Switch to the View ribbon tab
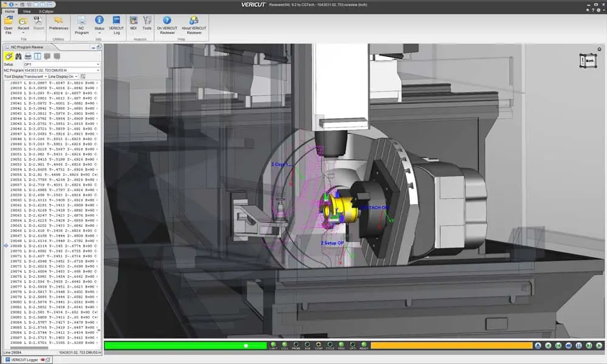Viewport: 607px width, 364px height. [26, 11]
